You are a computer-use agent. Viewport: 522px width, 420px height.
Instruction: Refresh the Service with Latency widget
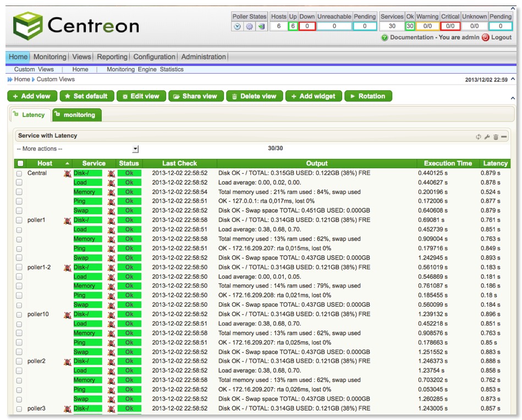[x=479, y=137]
